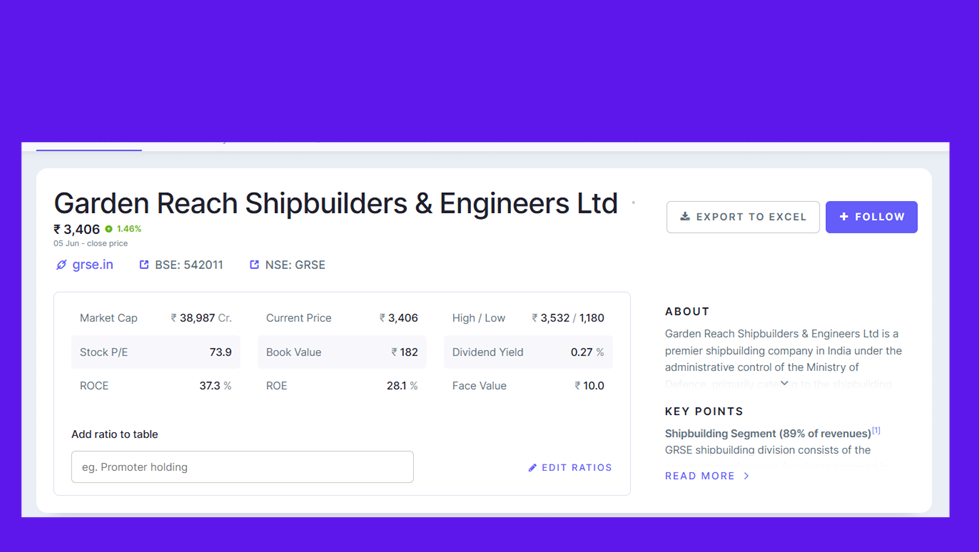Expand the About section with the chevron
Image resolution: width=979 pixels, height=552 pixels.
(785, 383)
